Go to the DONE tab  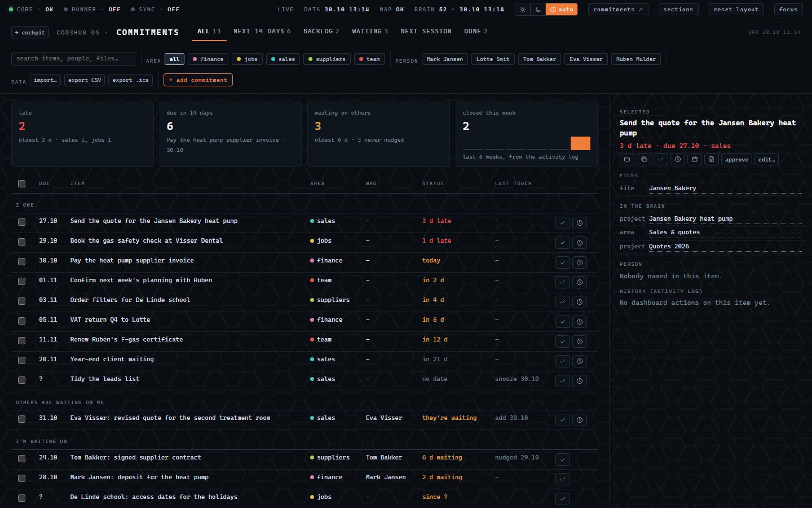coord(476,32)
